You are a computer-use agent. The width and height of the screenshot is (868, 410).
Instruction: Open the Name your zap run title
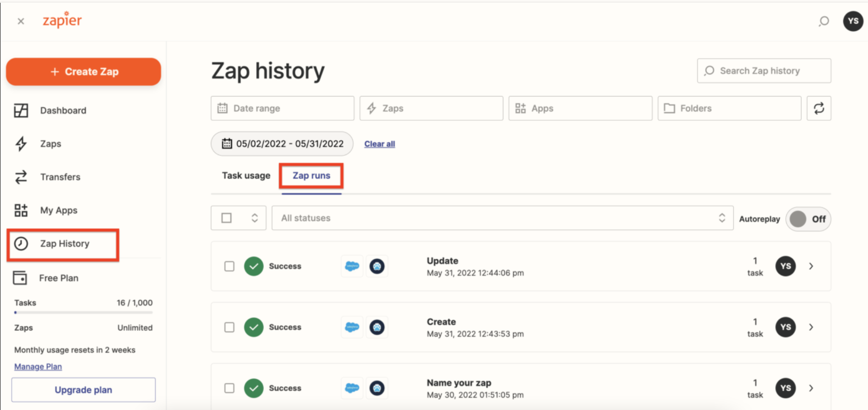point(459,383)
